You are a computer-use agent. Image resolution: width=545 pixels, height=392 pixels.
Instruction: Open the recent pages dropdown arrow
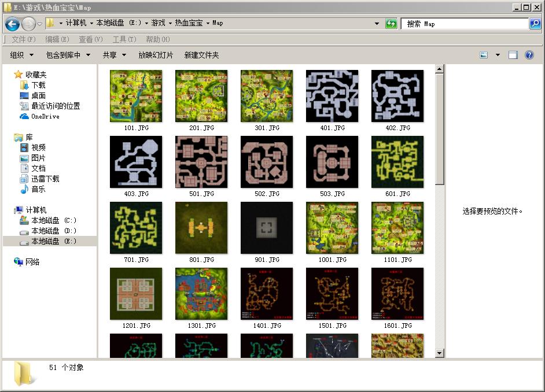tap(39, 24)
